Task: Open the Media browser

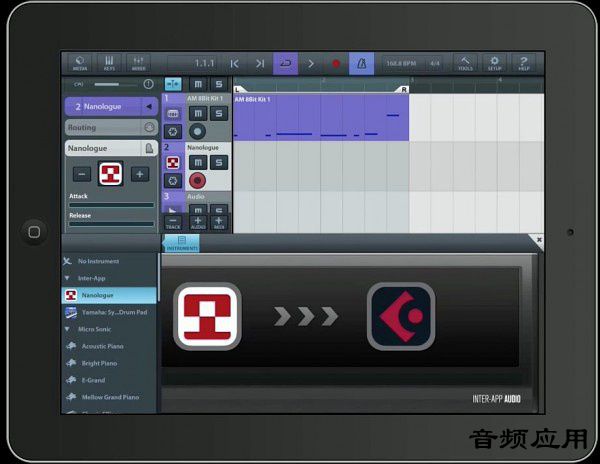Action: pyautogui.click(x=80, y=63)
